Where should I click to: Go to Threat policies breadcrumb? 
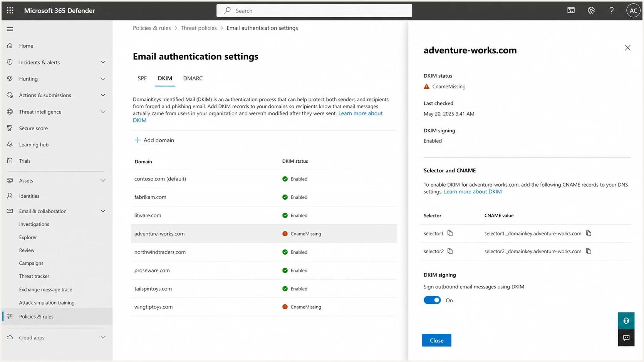(199, 28)
